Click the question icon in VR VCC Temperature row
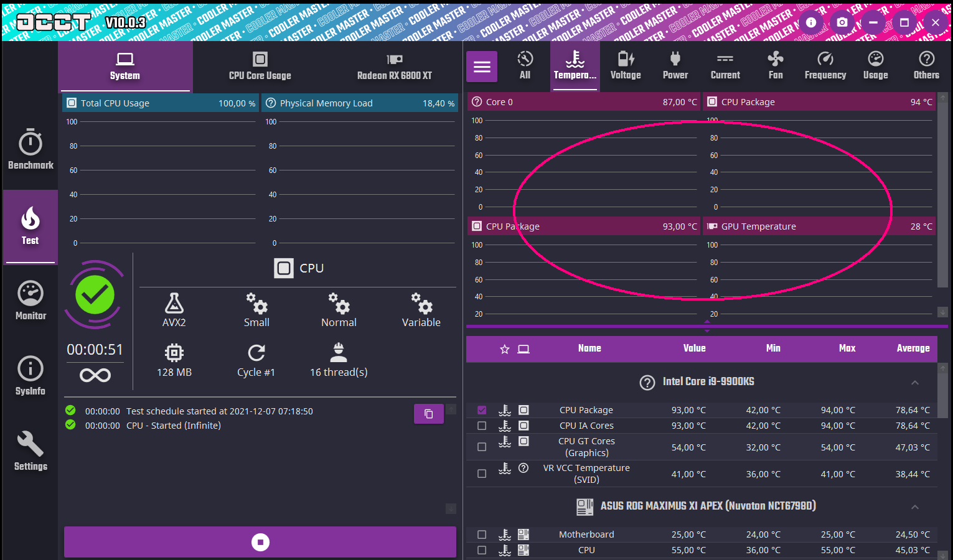This screenshot has width=953, height=560. [523, 468]
